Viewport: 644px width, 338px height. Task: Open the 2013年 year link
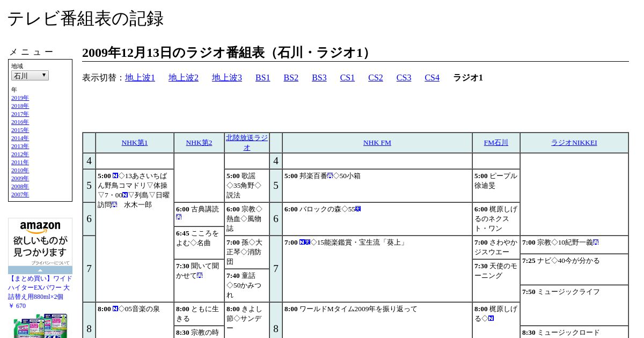point(20,146)
